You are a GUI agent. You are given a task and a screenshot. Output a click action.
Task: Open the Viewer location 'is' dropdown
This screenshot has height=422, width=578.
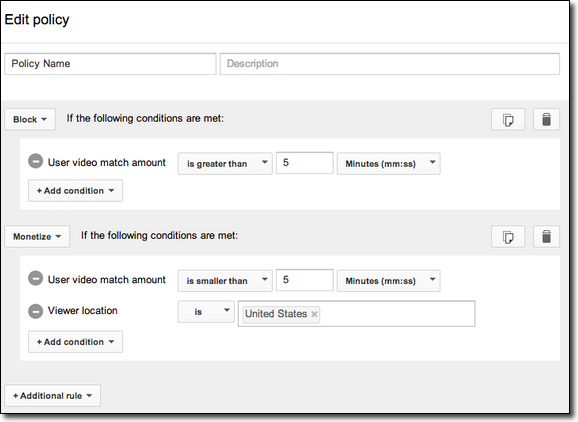(206, 312)
